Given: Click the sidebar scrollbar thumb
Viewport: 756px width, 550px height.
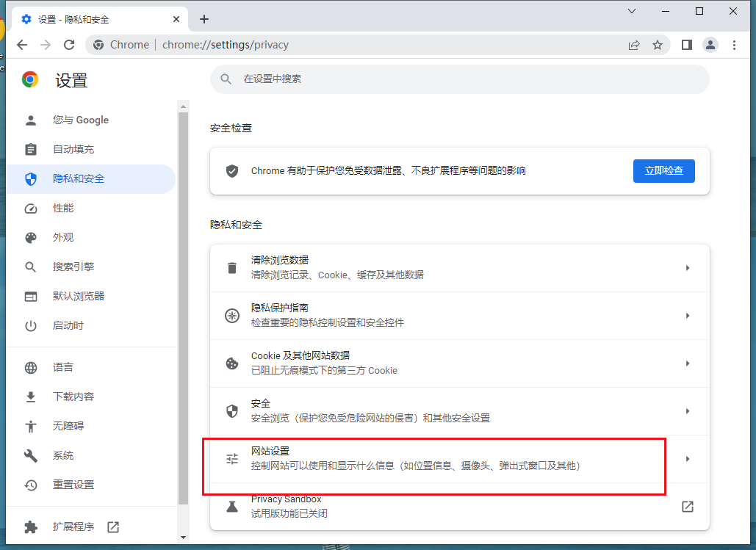Looking at the screenshot, I should click(183, 308).
